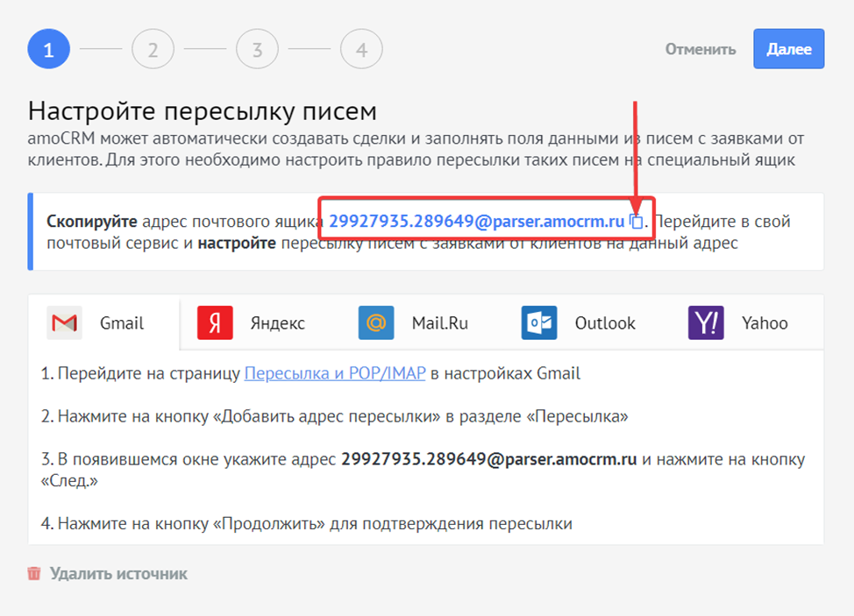Click the bold word Скопируйте
Image resolution: width=854 pixels, height=616 pixels.
click(x=92, y=222)
